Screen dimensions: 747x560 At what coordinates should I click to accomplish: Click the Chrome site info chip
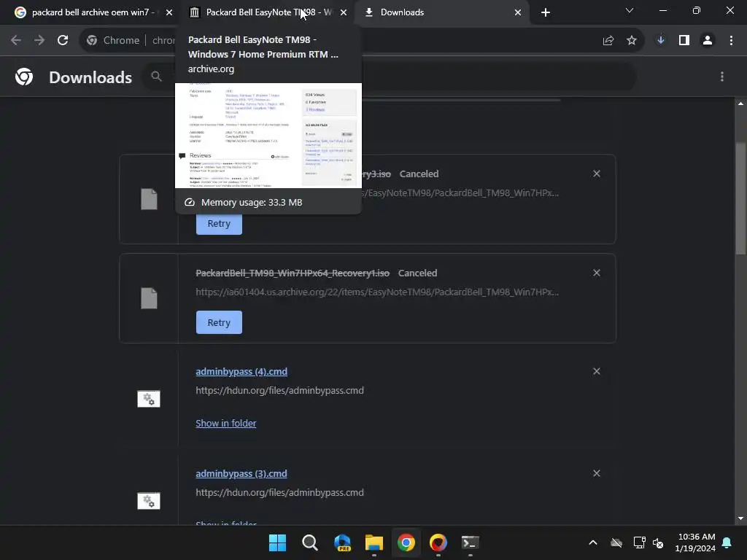point(113,41)
